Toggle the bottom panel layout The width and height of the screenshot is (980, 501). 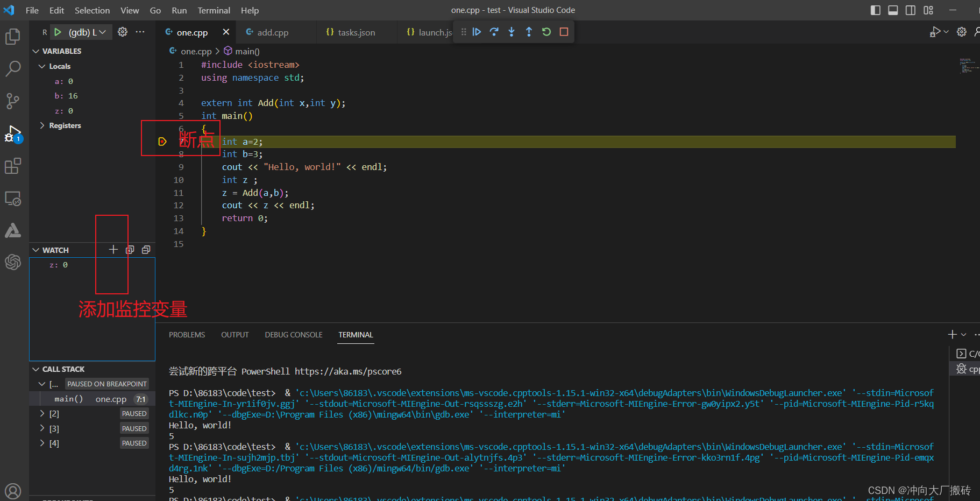(893, 10)
